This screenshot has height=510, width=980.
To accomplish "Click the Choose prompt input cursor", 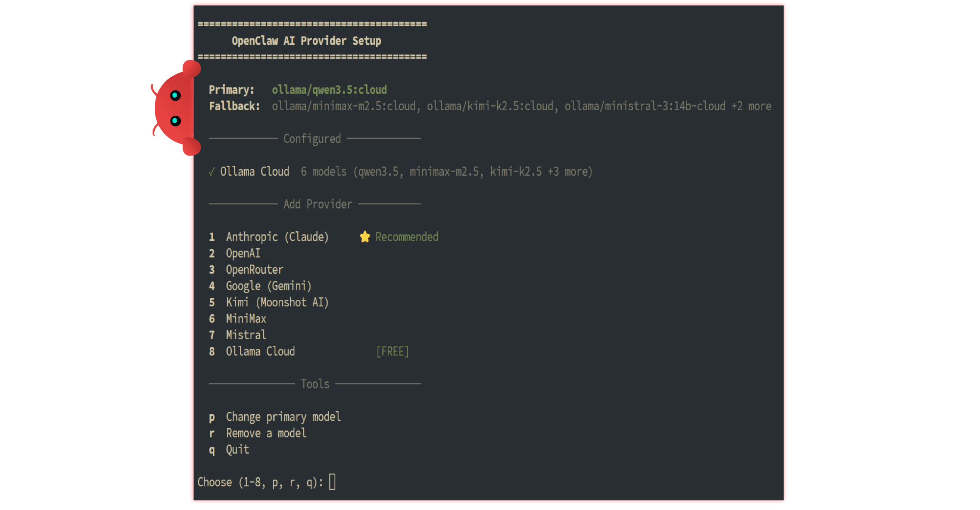I will (x=332, y=482).
